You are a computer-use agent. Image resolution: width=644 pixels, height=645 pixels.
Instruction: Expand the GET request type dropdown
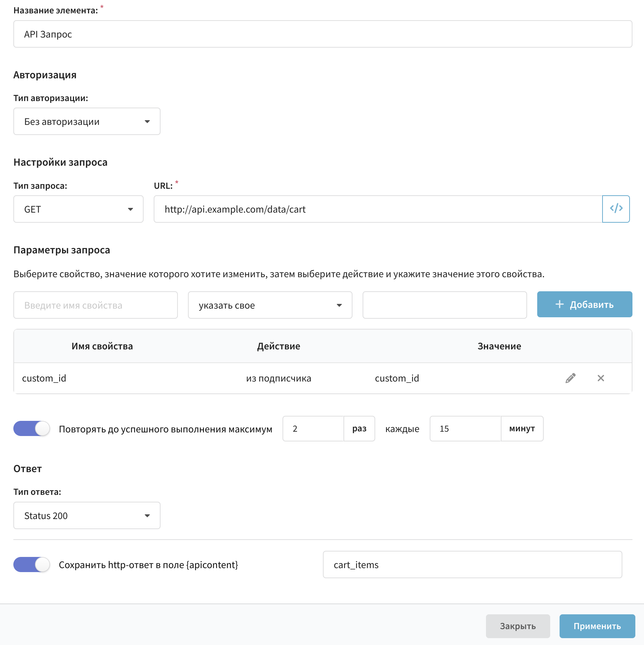(x=78, y=209)
